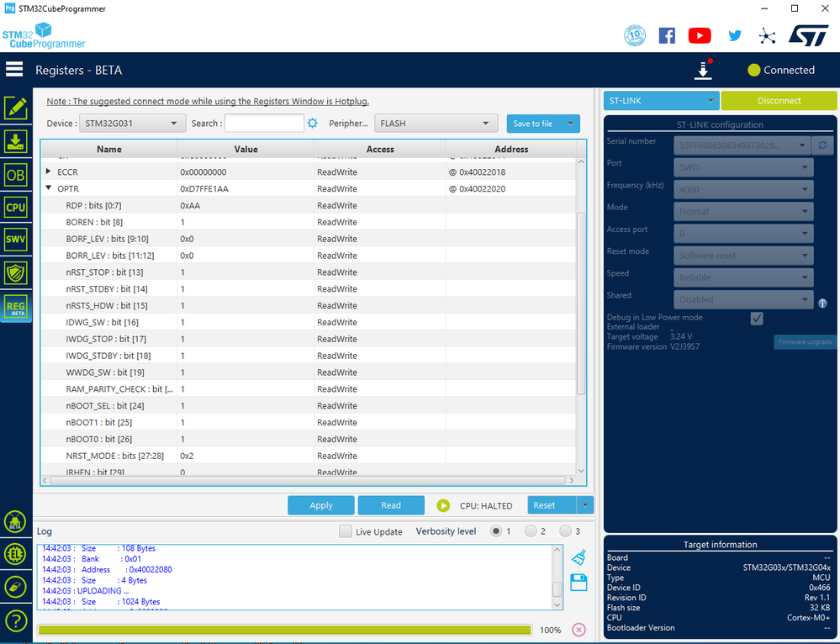
Task: Select the NRST_MODE value 0x2 cell
Action: pos(246,456)
